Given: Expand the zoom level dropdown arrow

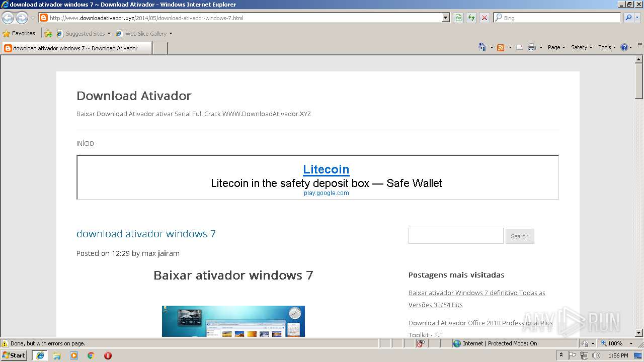Looking at the screenshot, I should tap(631, 343).
